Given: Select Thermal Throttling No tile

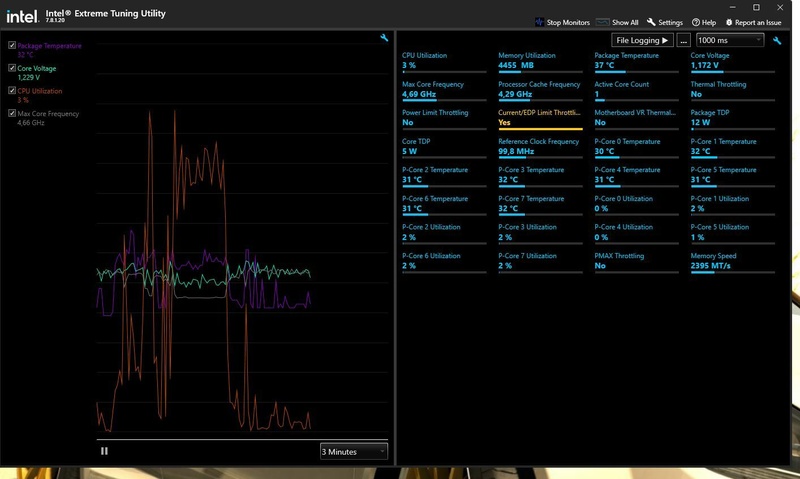Looking at the screenshot, I should click(x=733, y=90).
